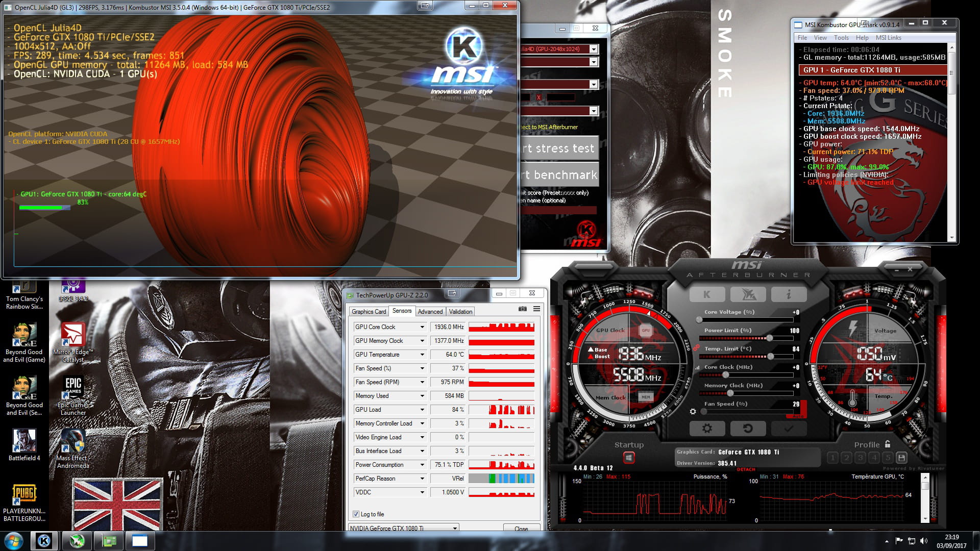Open voltage frequency curve icon beside Core Clock
The height and width of the screenshot is (551, 980).
(697, 367)
